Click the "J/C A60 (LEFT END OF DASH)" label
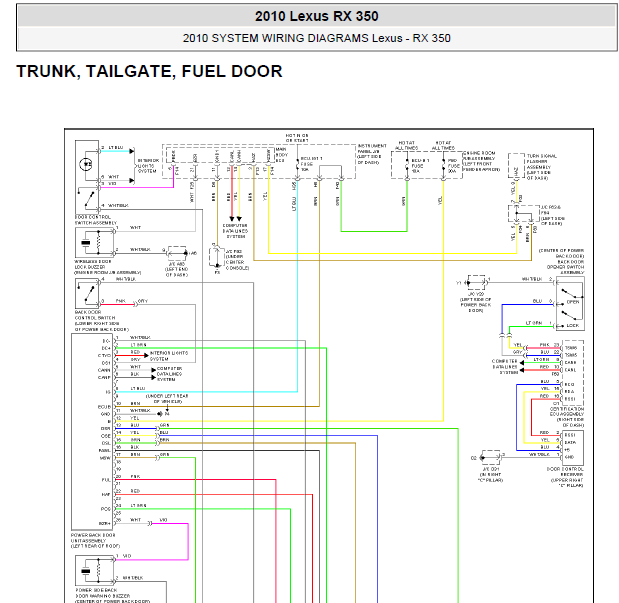 point(176,269)
